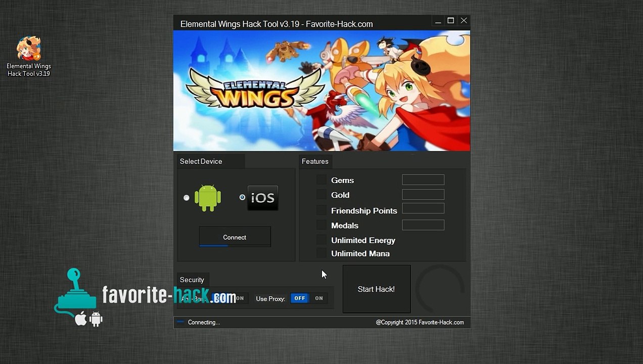This screenshot has height=364, width=643.
Task: Enable the Friendship Points checkbox
Action: coord(321,210)
